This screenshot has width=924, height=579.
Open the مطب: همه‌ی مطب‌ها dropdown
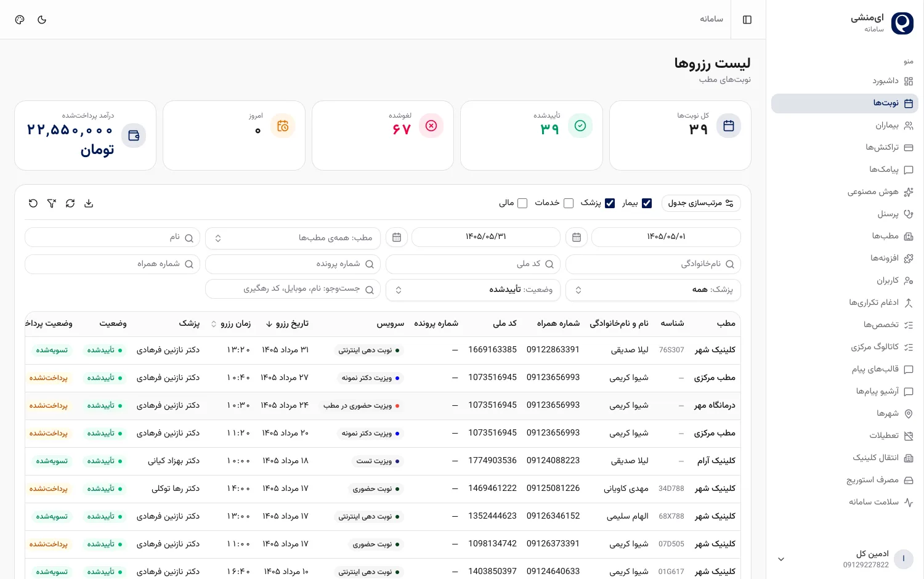pyautogui.click(x=293, y=238)
